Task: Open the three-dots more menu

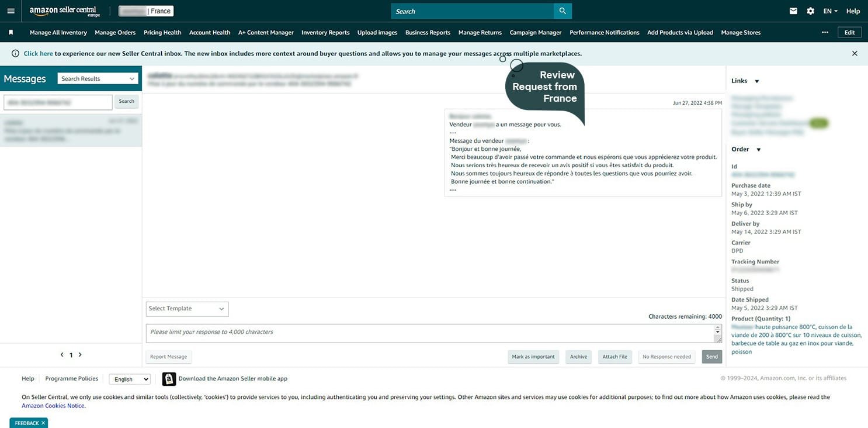Action: pos(825,33)
